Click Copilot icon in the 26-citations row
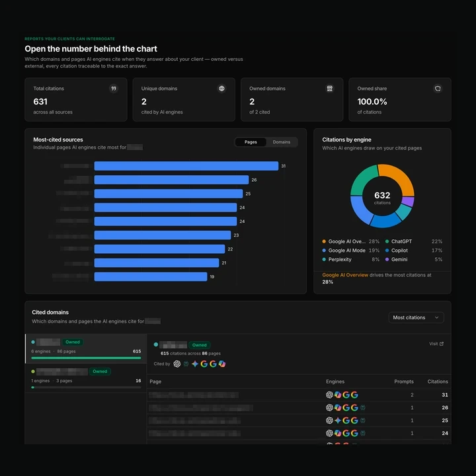Image resolution: width=476 pixels, height=476 pixels. pos(338,407)
